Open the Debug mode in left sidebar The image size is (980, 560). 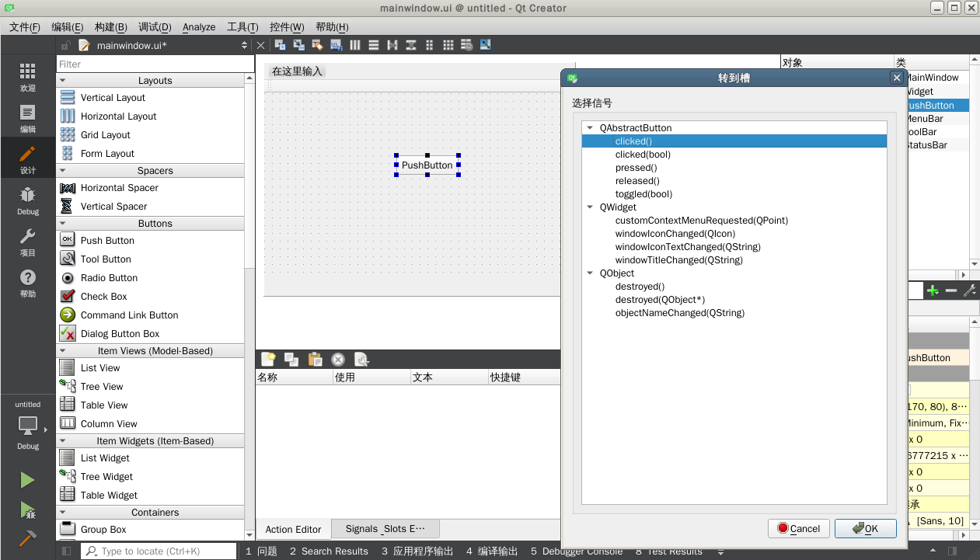point(27,200)
